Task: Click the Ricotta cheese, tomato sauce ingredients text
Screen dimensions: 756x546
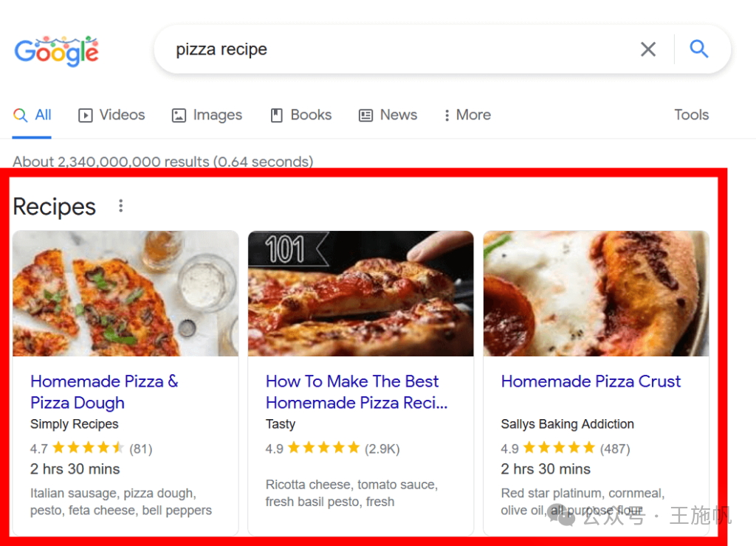Action: point(351,493)
